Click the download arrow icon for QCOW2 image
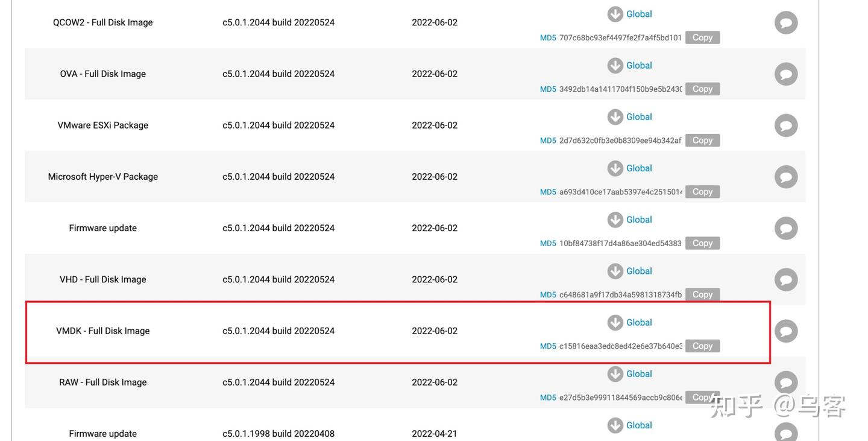This screenshot has height=441, width=868. (x=615, y=14)
